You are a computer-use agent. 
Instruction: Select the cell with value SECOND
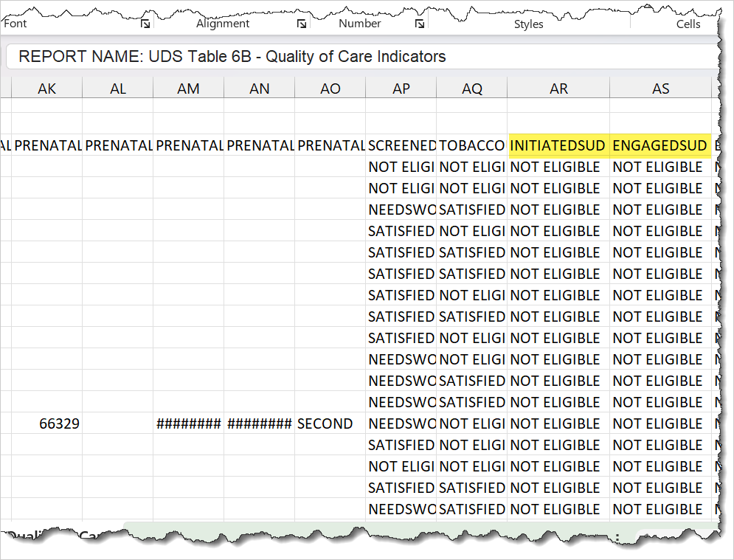tap(330, 424)
